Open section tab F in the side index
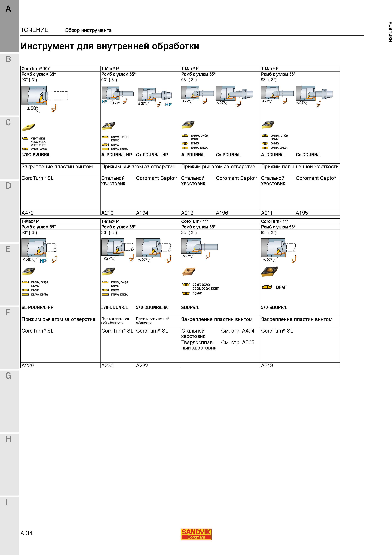 coord(9,338)
